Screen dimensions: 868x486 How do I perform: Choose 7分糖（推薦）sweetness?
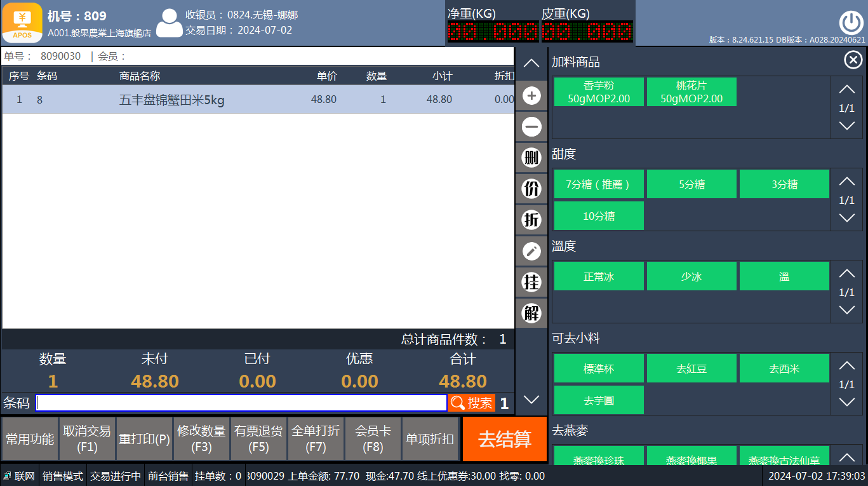[599, 184]
